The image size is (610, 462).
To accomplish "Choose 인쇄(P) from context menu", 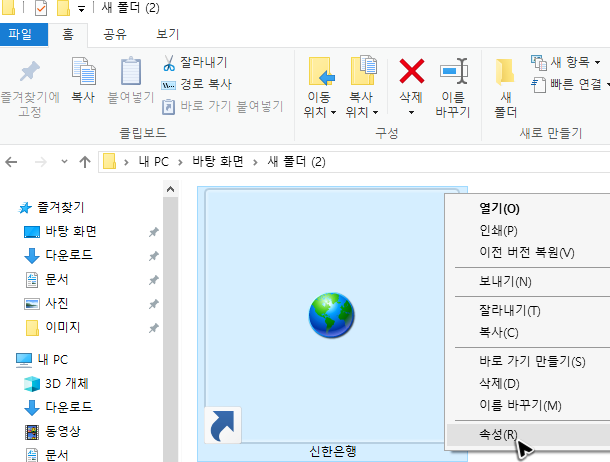I will coord(498,231).
